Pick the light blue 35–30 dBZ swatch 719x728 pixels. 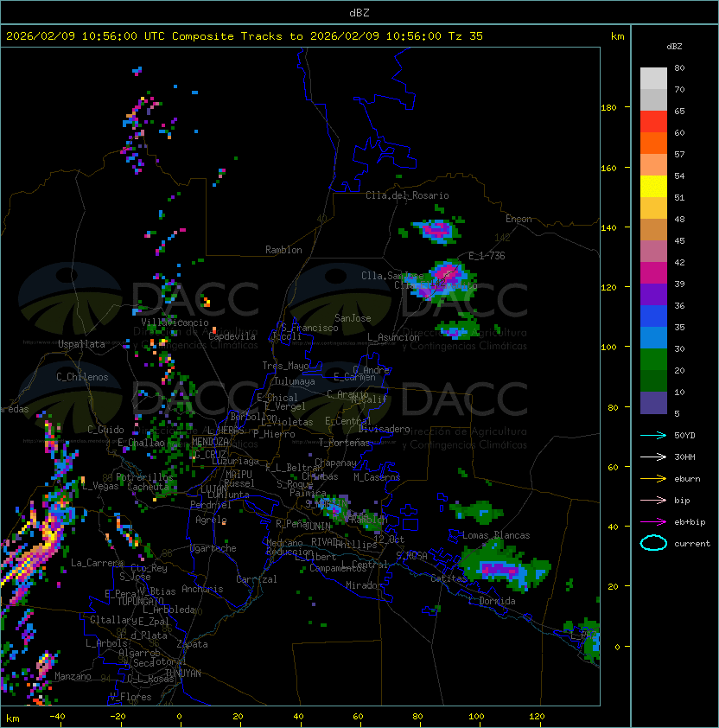point(653,337)
